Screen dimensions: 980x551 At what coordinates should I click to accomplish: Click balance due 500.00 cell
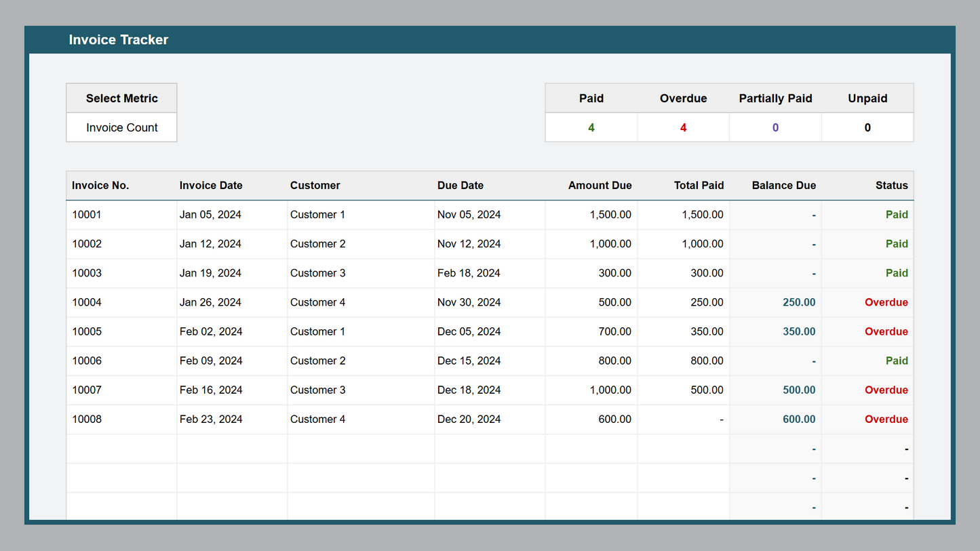[798, 390]
